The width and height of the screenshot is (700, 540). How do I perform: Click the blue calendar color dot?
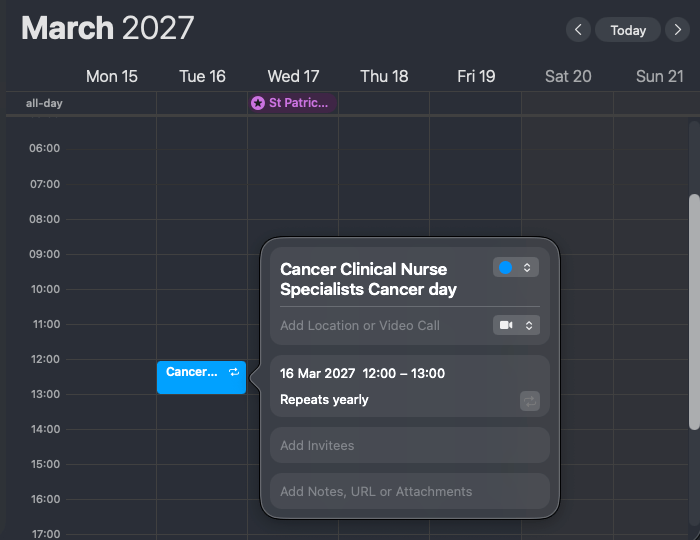pyautogui.click(x=506, y=267)
